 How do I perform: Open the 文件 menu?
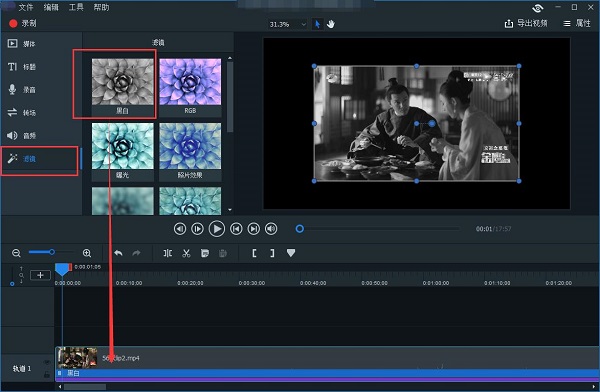tap(26, 7)
